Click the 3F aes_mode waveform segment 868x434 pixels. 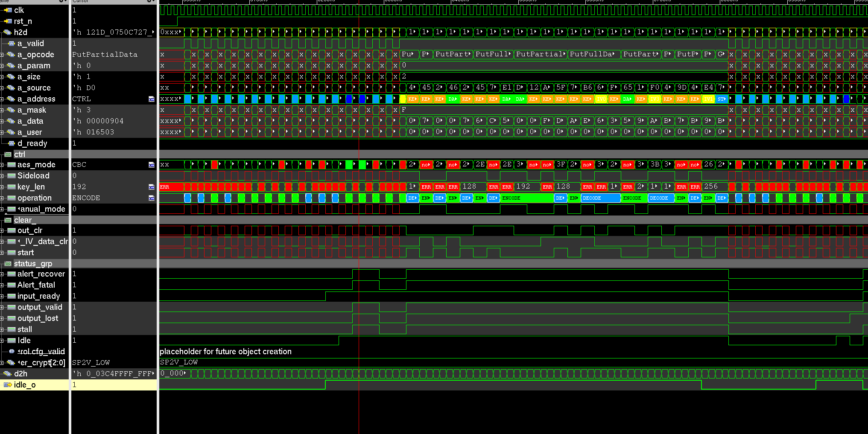[x=561, y=164]
